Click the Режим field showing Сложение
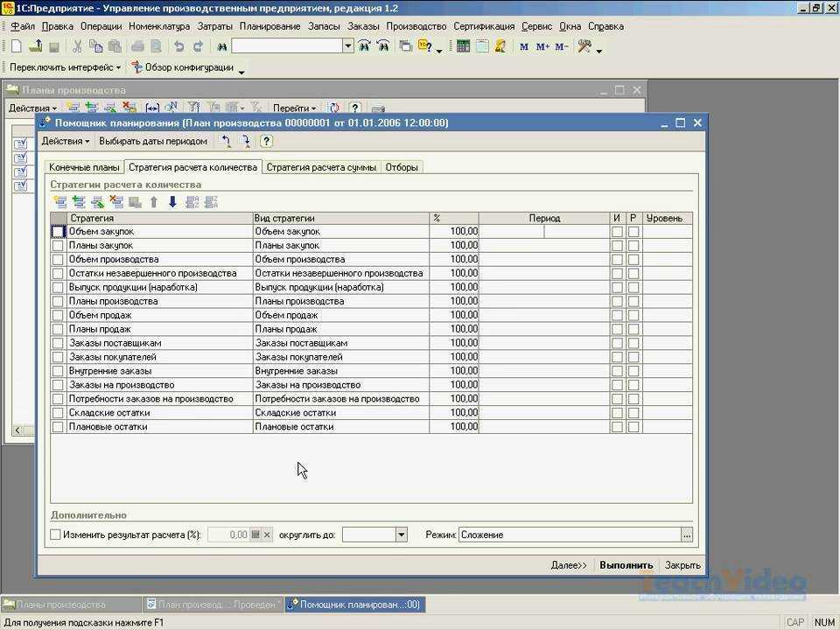Screen dimensions: 840x630 [570, 535]
